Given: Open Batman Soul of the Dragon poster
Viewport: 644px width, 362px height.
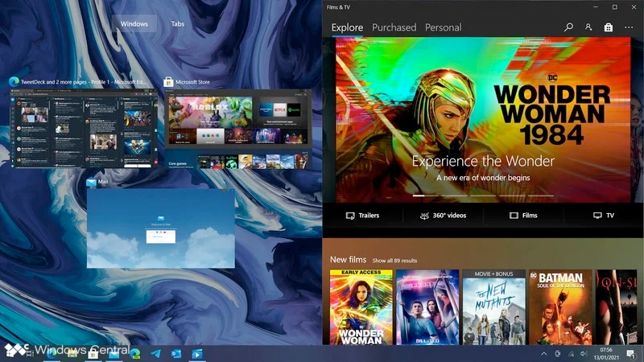Looking at the screenshot, I should (559, 307).
